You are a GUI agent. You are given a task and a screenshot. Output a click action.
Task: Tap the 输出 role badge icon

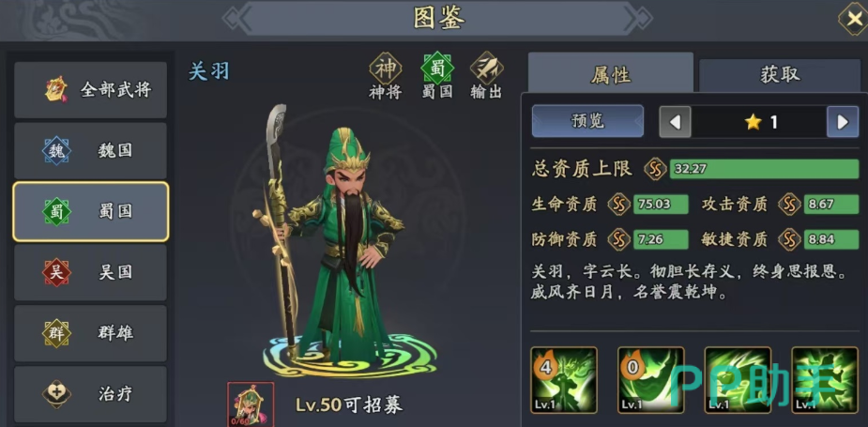(x=487, y=69)
